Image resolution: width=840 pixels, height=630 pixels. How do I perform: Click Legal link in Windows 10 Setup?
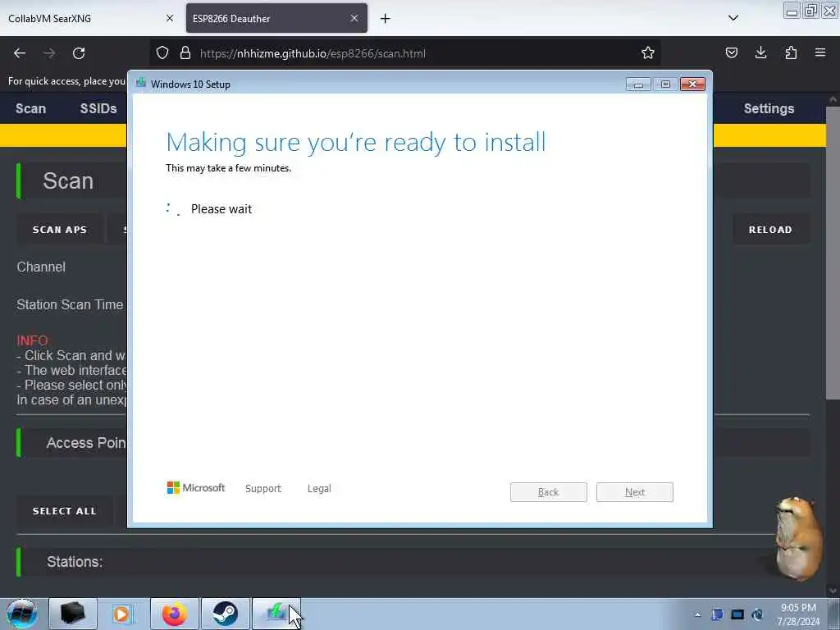click(319, 489)
